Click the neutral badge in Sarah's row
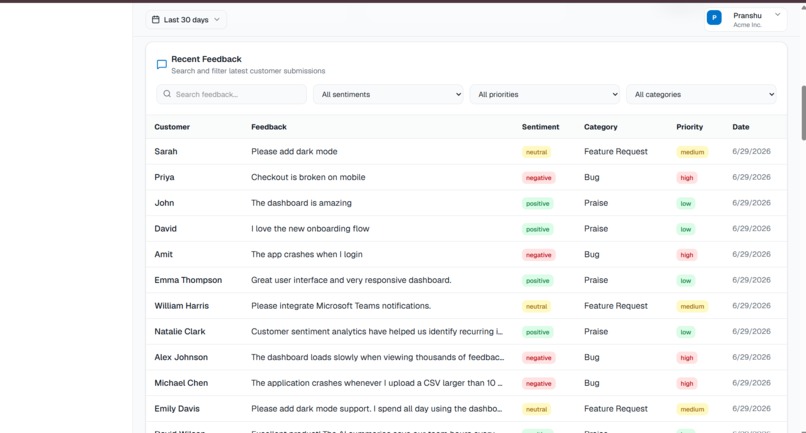This screenshot has width=806, height=433. [536, 152]
